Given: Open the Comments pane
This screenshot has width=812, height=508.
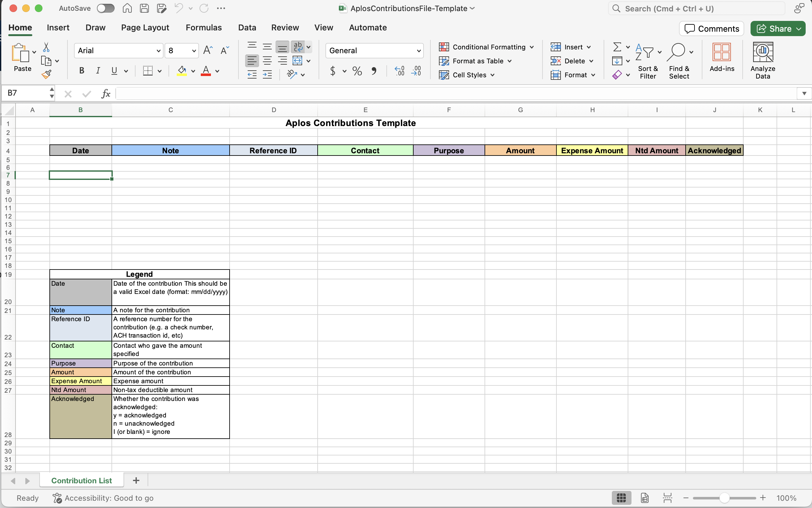Looking at the screenshot, I should (x=712, y=29).
